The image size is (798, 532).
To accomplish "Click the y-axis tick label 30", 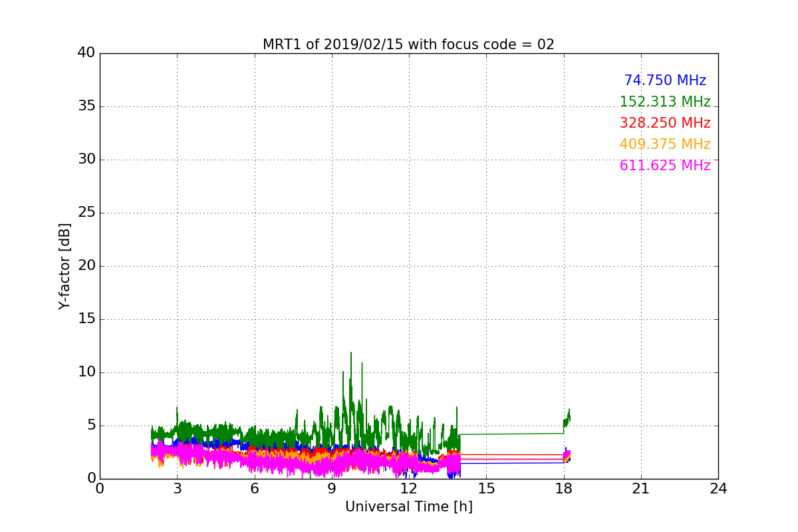I will point(86,160).
